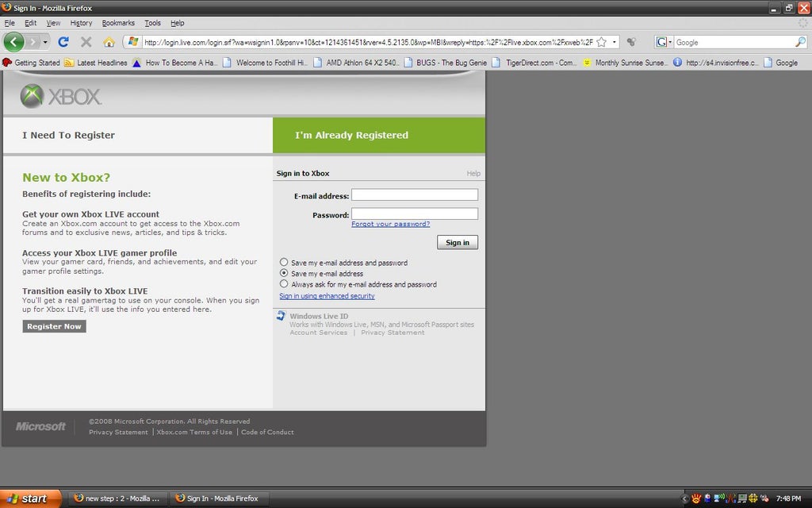Open the back/forward history dropdown arrow

[x=45, y=42]
